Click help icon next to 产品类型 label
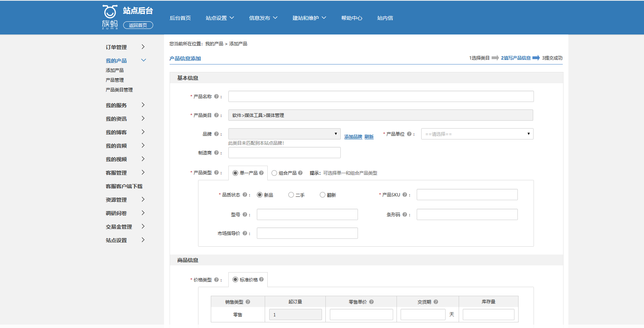644x328 pixels. tap(216, 172)
